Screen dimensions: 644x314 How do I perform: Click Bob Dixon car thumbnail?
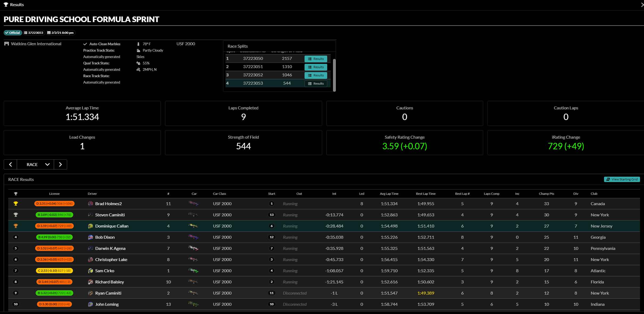pyautogui.click(x=194, y=237)
